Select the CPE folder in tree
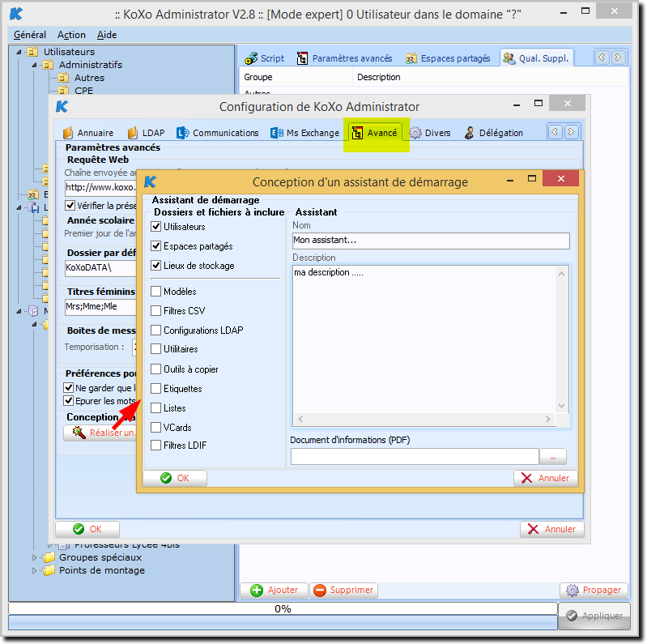This screenshot has height=644, width=647. (83, 91)
